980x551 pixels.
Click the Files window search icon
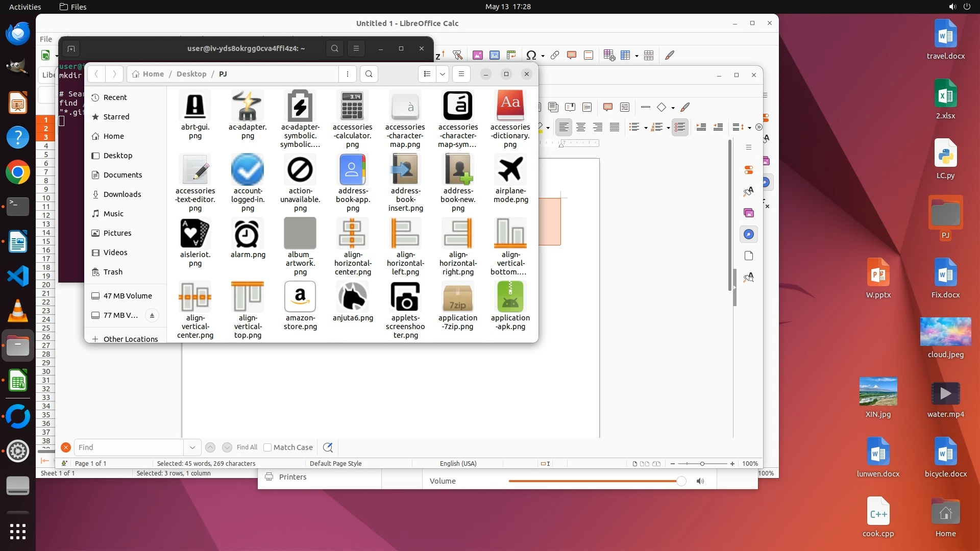(x=369, y=74)
